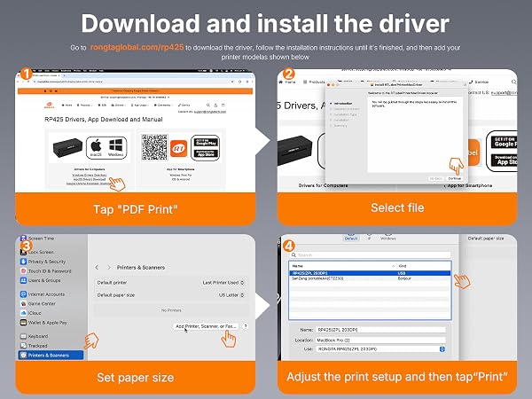Click Continue in the installer dialog
Viewport: 532px width, 399px height.
454,178
